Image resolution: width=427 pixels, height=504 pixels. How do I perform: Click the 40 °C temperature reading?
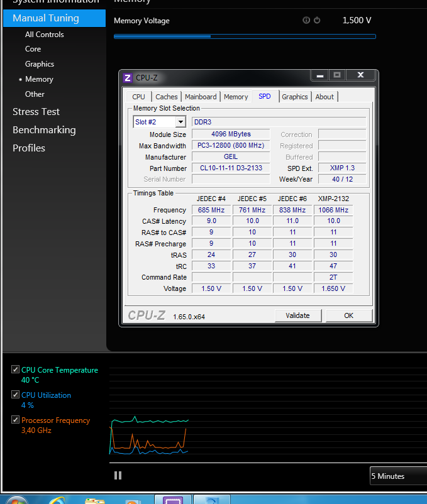30,380
